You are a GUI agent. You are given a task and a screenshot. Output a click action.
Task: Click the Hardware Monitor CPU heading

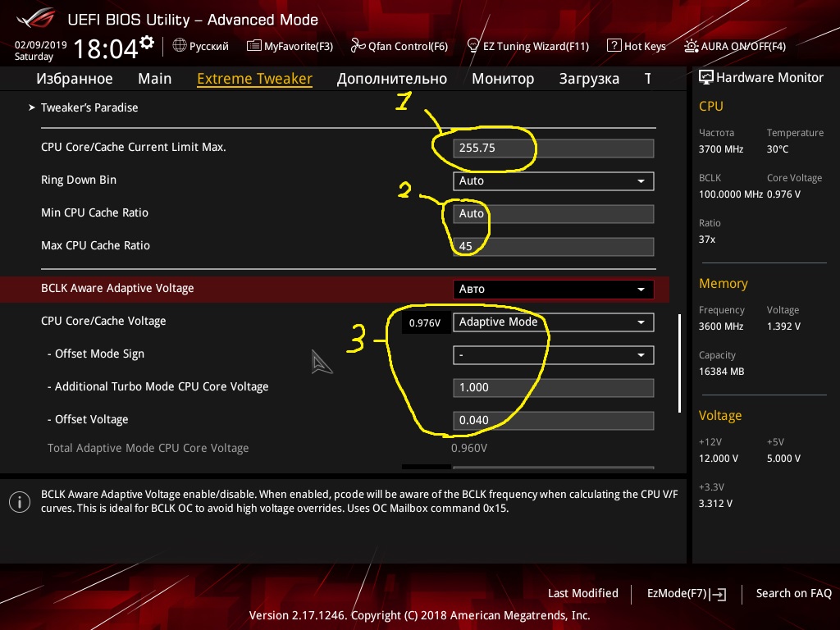coord(711,106)
